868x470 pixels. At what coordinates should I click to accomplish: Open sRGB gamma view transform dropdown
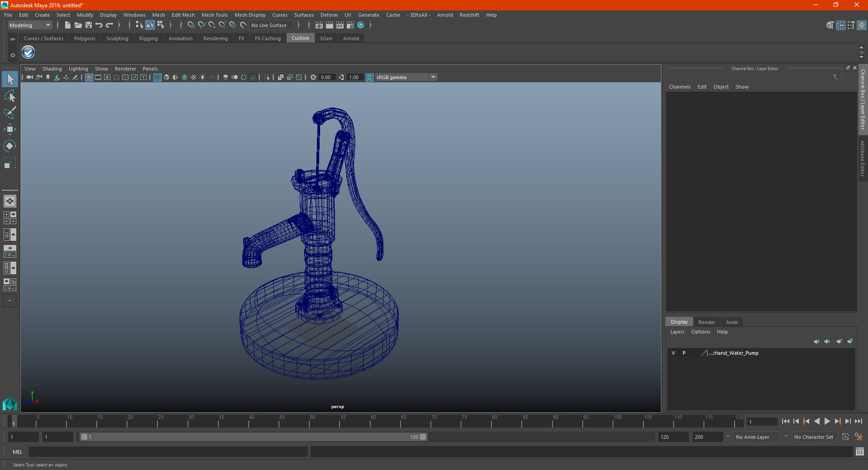[406, 77]
